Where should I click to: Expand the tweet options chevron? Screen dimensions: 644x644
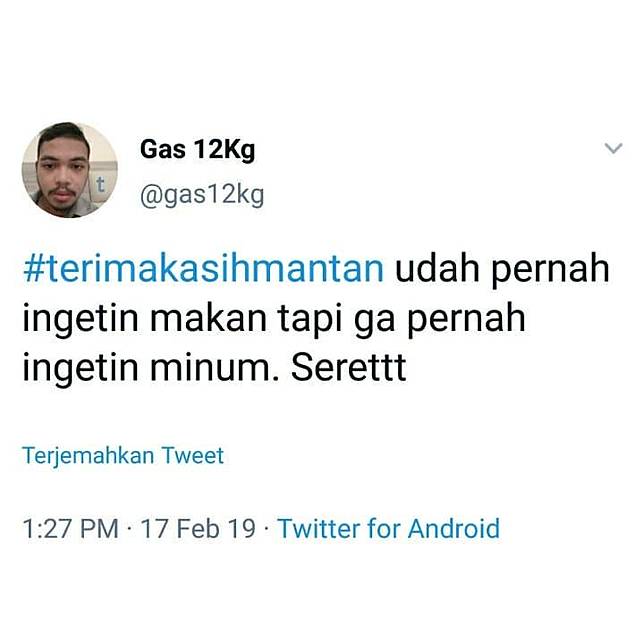[614, 148]
